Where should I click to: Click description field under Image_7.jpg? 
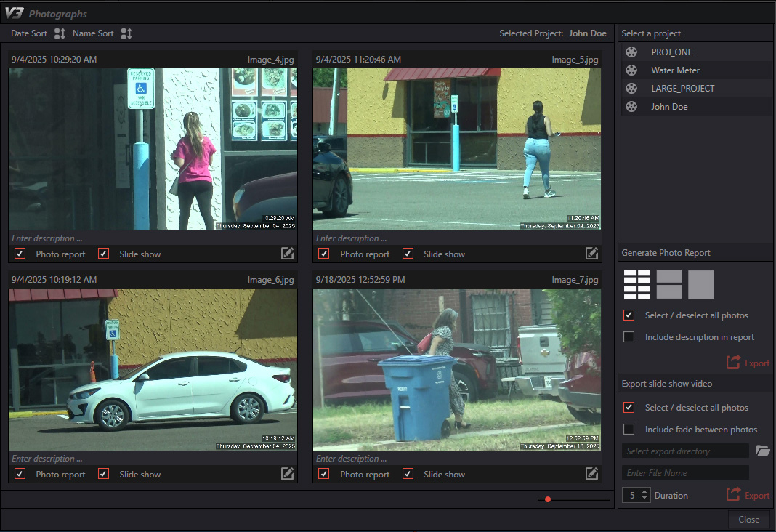457,459
